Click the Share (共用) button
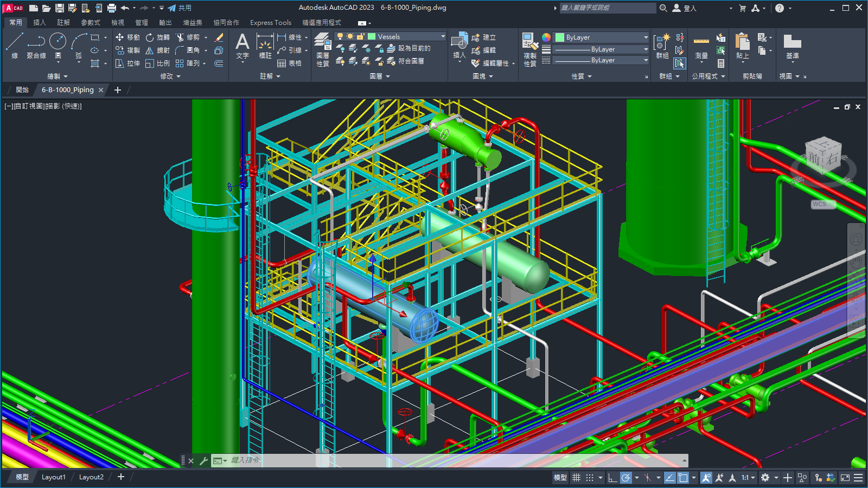868x488 pixels. (x=180, y=8)
